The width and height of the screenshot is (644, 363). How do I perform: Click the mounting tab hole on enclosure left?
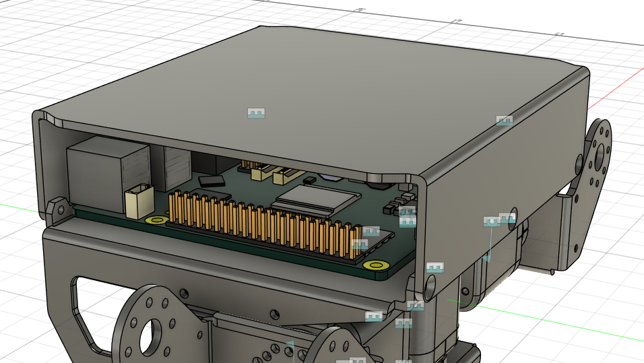(61, 210)
